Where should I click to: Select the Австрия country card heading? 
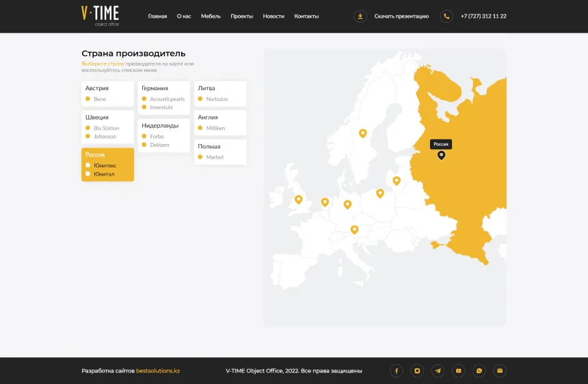97,88
